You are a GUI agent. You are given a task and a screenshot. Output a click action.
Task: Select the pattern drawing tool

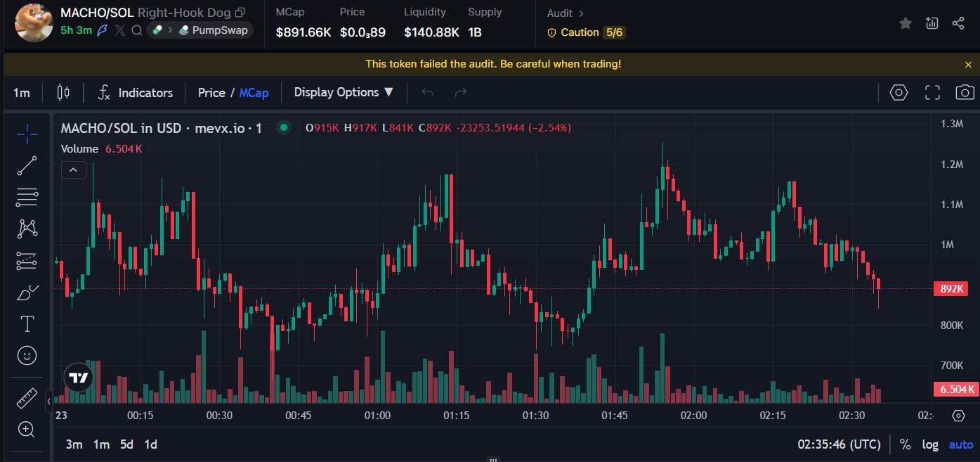(x=27, y=229)
